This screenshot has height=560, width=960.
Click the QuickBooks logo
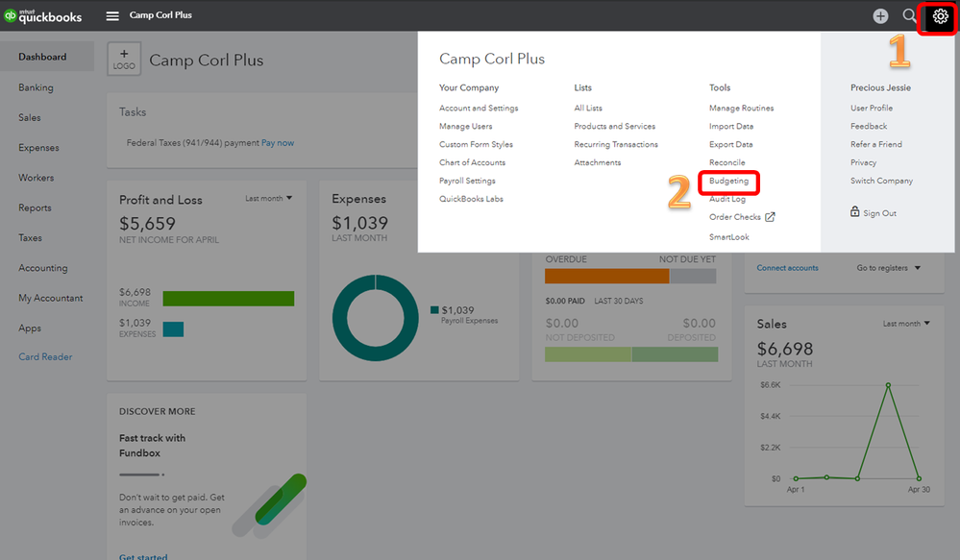(x=42, y=16)
